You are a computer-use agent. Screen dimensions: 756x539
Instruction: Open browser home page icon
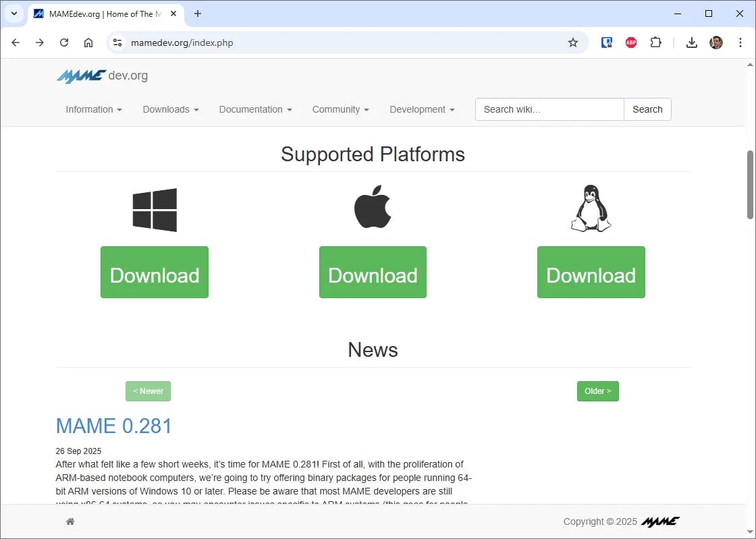coord(88,43)
